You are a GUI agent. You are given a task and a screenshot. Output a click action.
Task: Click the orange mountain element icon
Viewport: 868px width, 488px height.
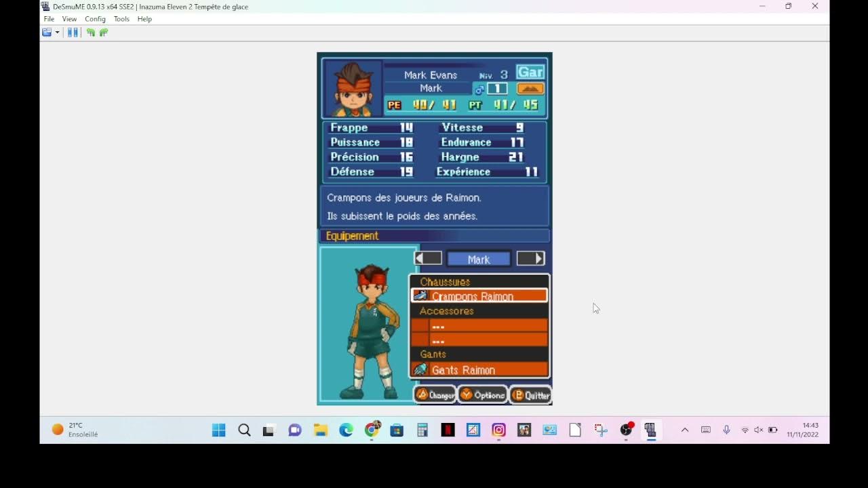[530, 88]
